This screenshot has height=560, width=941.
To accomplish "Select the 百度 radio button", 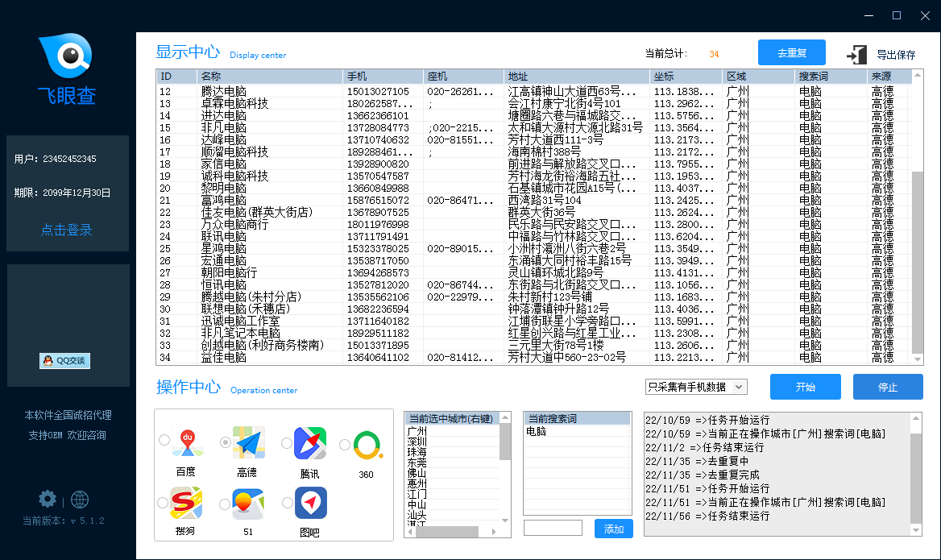I will pos(164,440).
